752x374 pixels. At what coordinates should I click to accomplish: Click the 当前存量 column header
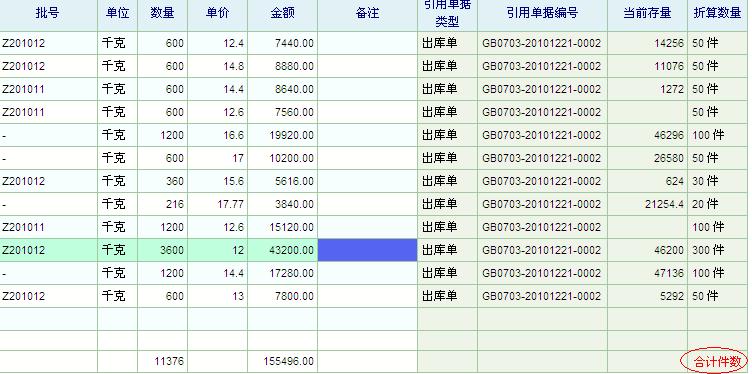[647, 13]
